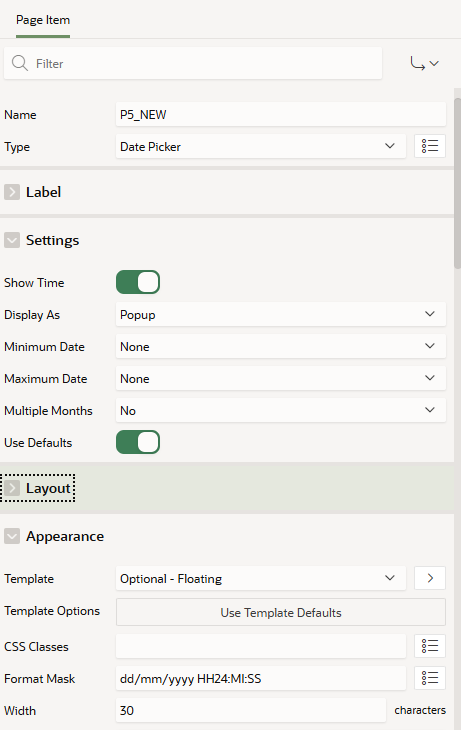Open the Display As Popup dropdown
461x730 pixels.
click(x=280, y=314)
